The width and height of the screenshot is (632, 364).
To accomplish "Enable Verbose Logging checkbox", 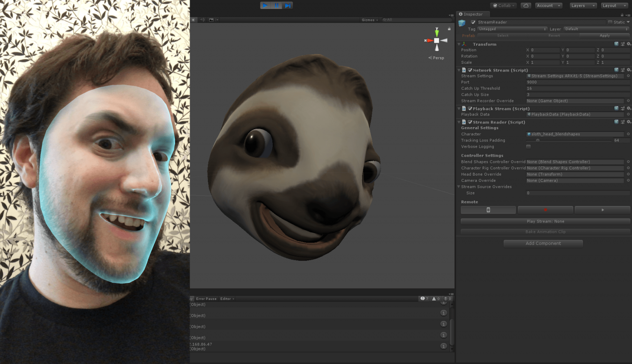I will (528, 146).
